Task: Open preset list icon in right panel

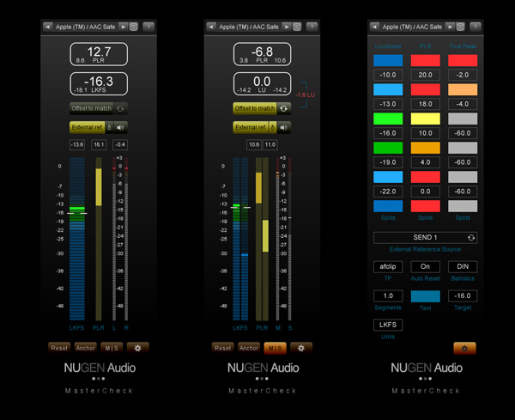Action: pos(460,27)
